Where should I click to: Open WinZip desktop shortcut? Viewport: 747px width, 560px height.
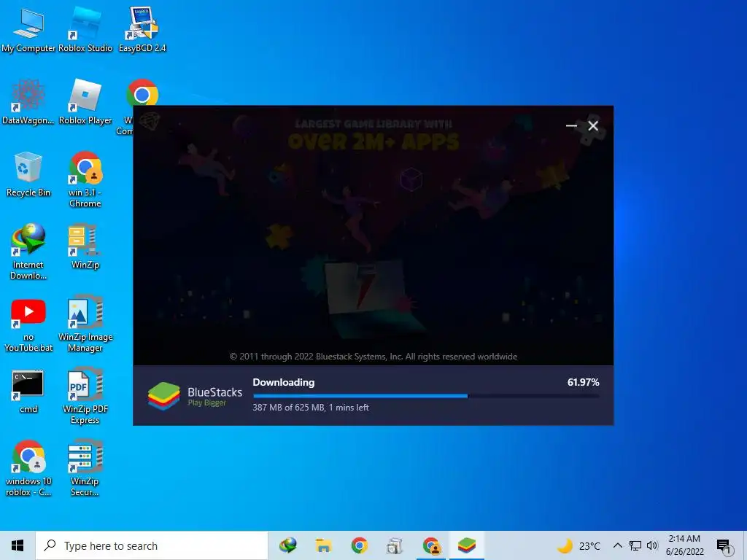coord(85,246)
